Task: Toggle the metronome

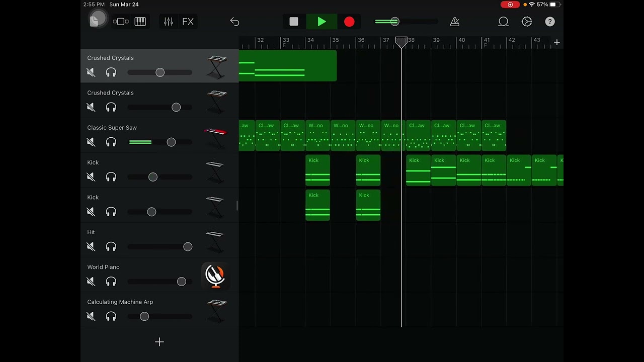Action: tap(455, 22)
